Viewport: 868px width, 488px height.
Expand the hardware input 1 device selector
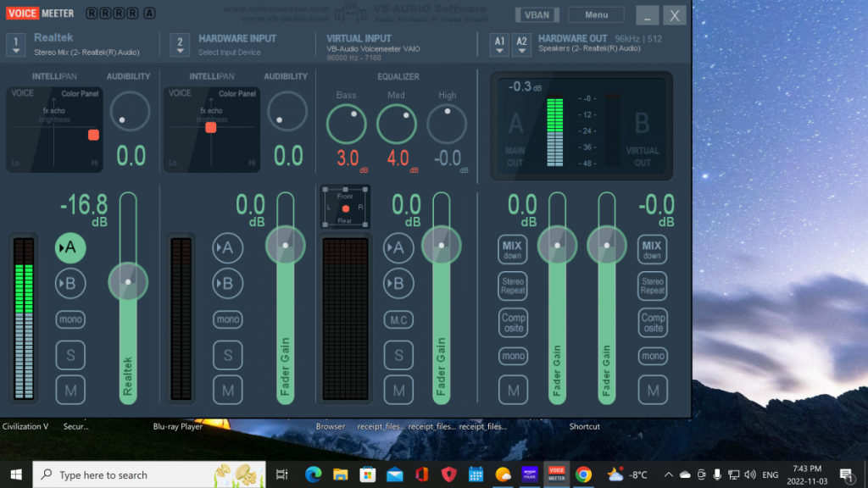tap(16, 44)
